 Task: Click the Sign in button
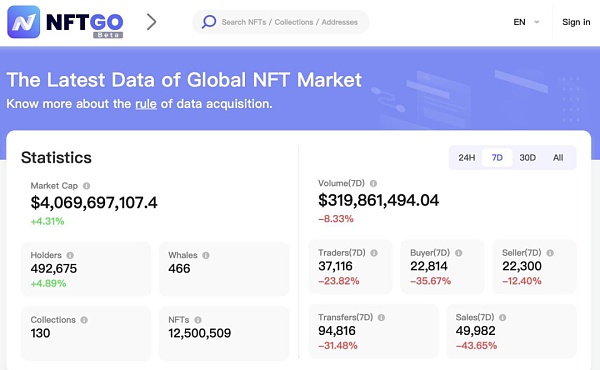[x=576, y=22]
